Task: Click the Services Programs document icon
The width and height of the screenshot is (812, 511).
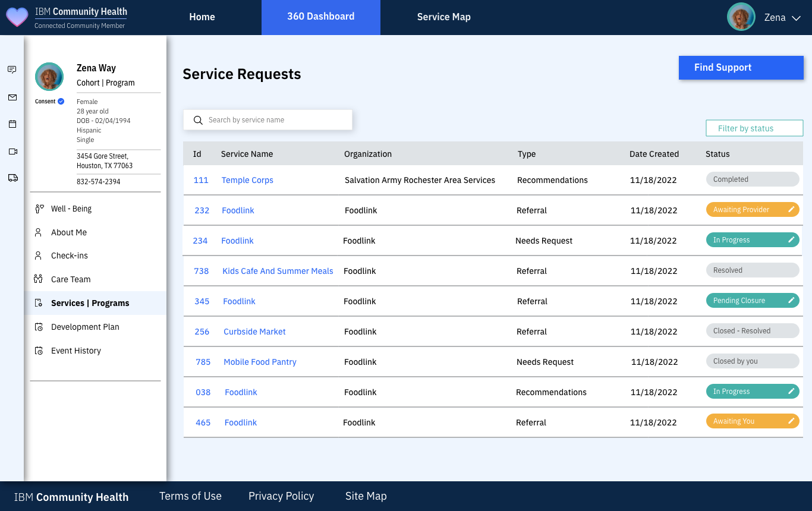Action: 39,303
